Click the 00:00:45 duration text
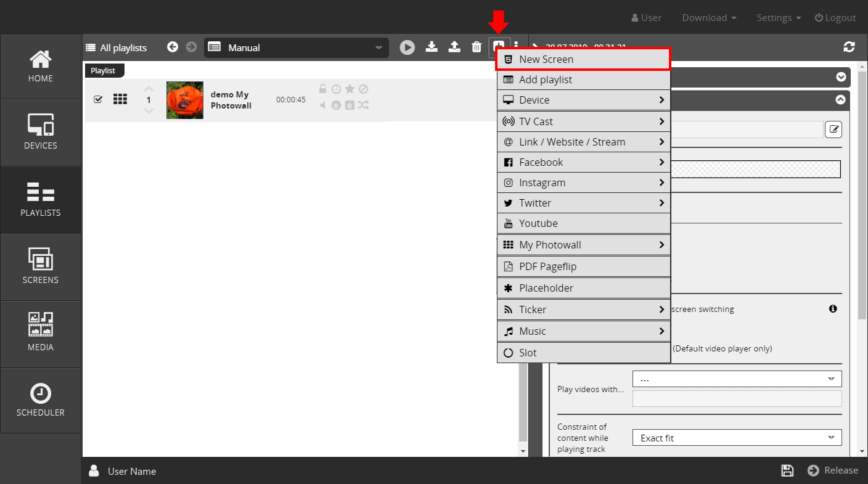The height and width of the screenshot is (484, 868). tap(291, 99)
